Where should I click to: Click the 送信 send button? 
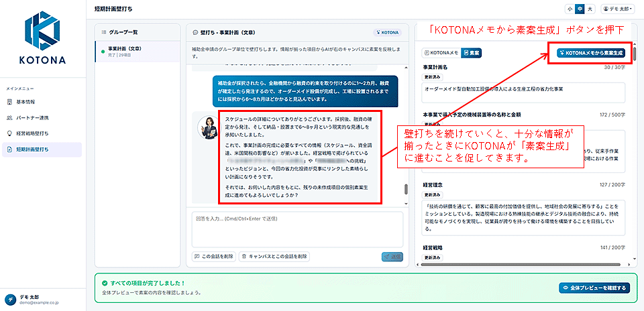(x=392, y=257)
